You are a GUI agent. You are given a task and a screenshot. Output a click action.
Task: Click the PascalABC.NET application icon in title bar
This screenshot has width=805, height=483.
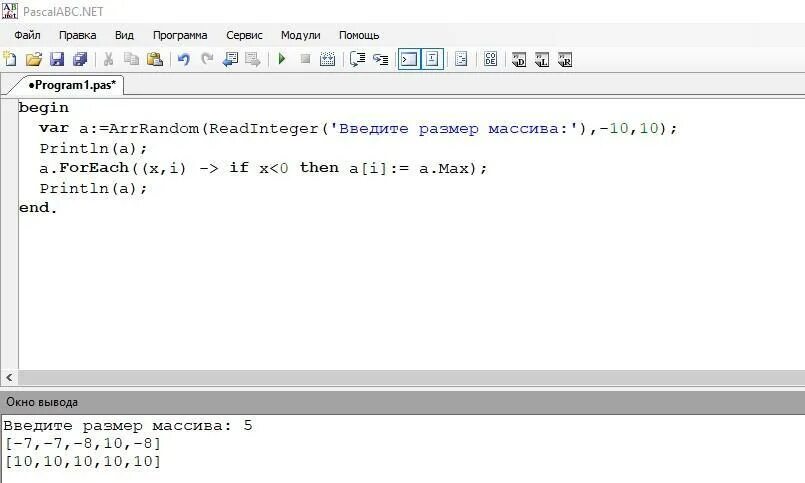click(x=10, y=11)
